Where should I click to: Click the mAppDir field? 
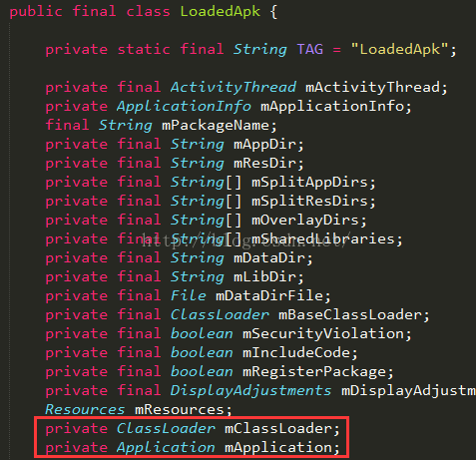[x=264, y=145]
